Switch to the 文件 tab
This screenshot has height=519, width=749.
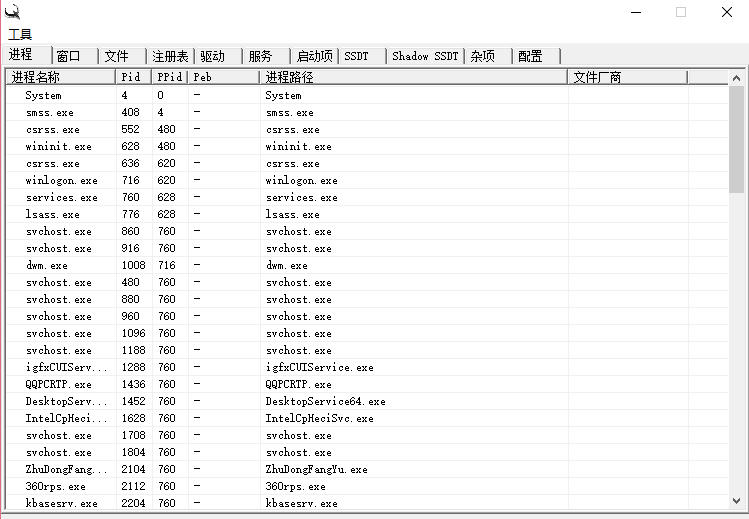(117, 56)
